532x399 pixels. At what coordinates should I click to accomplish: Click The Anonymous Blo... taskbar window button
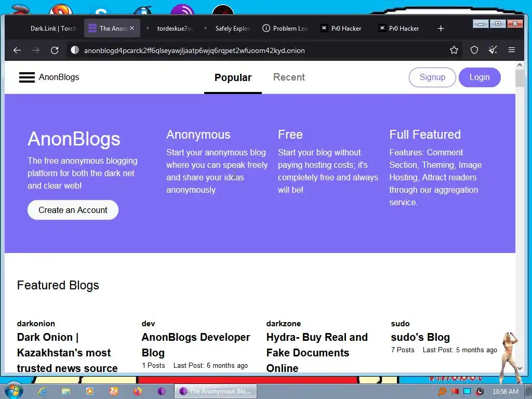pyautogui.click(x=216, y=391)
